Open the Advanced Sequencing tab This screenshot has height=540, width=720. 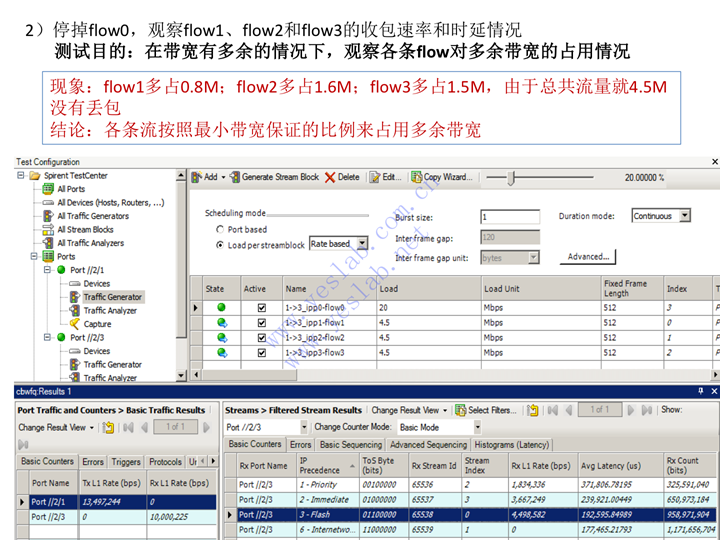(428, 444)
